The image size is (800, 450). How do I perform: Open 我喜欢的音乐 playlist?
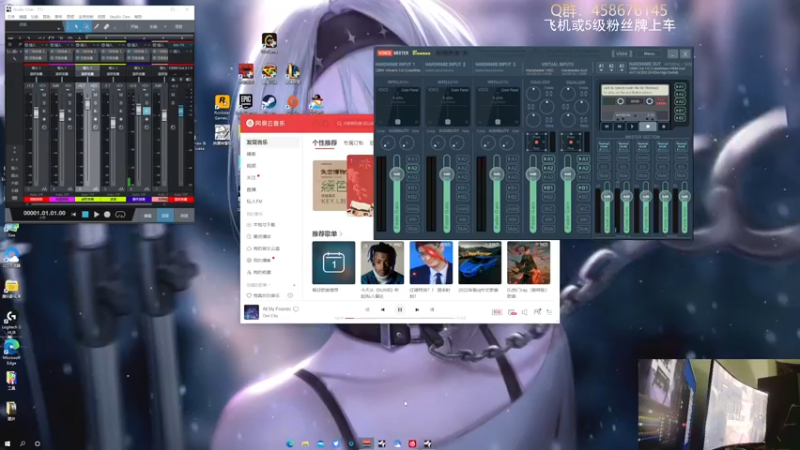pos(264,295)
